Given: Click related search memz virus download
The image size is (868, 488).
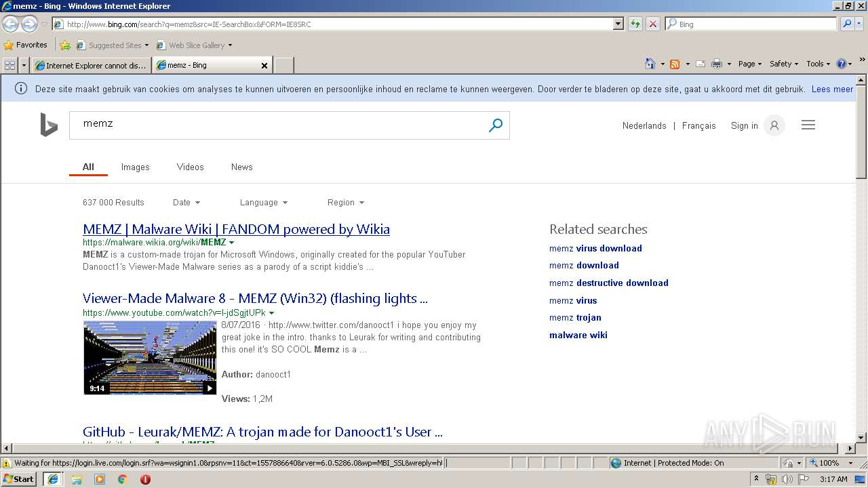Looking at the screenshot, I should pyautogui.click(x=595, y=248).
